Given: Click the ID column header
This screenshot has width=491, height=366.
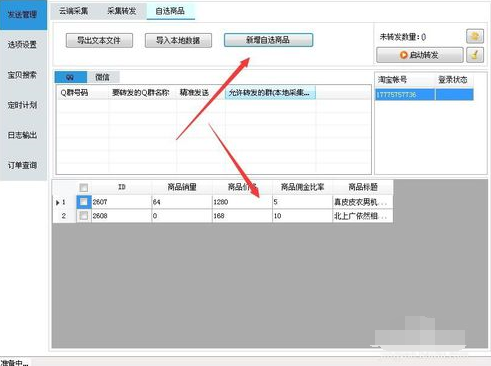Looking at the screenshot, I should click(122, 187).
